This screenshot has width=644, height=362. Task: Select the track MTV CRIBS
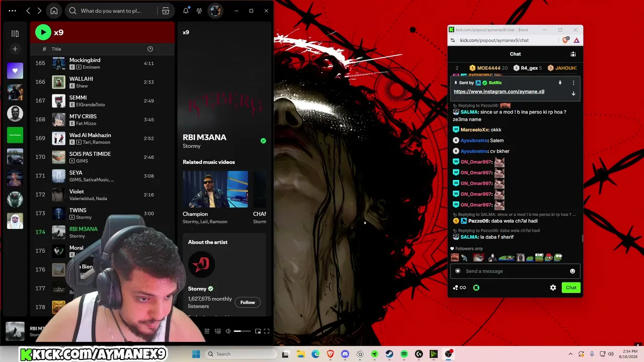click(x=102, y=120)
